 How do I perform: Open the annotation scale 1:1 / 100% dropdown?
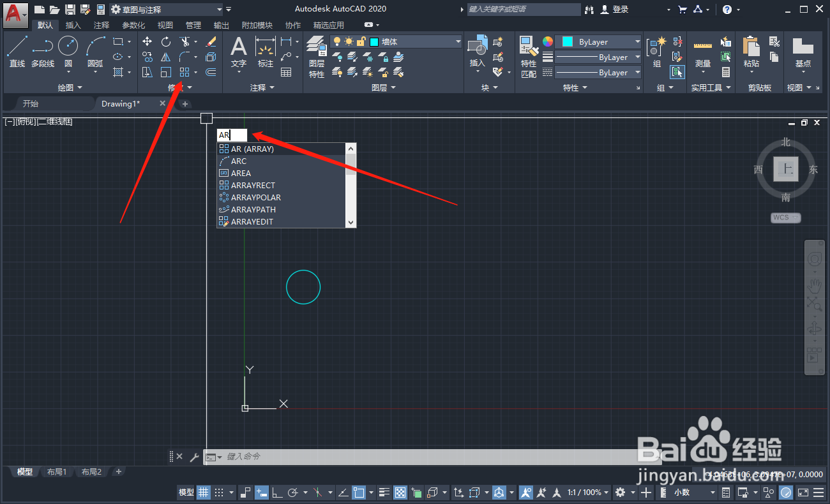click(588, 493)
